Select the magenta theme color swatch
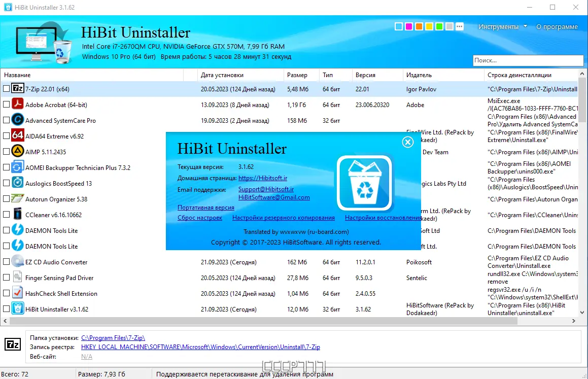 409,26
